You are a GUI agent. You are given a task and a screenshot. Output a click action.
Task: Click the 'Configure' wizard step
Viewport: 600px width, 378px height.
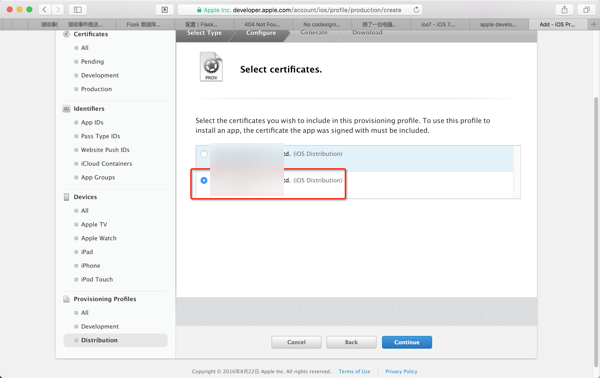[261, 33]
